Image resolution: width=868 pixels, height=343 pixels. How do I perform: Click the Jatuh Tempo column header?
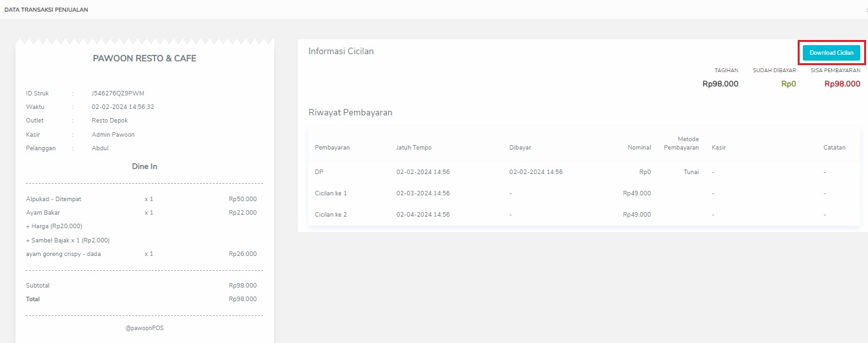click(414, 148)
